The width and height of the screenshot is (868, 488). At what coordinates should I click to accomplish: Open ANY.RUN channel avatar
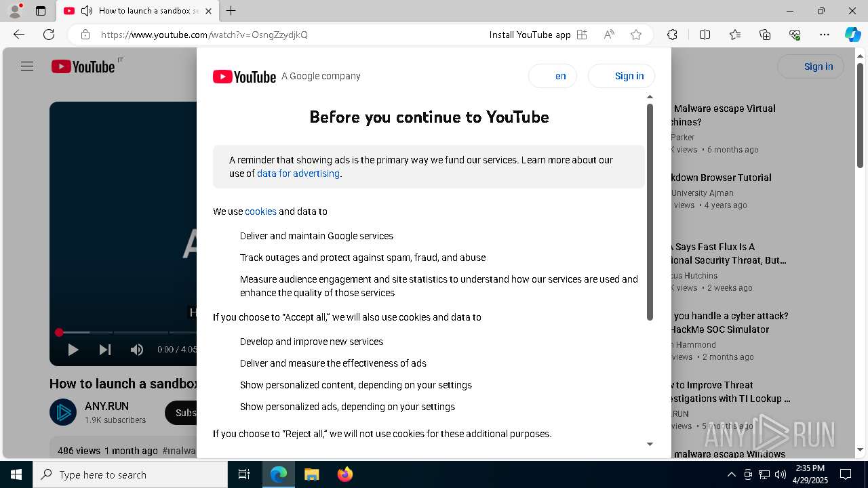tap(63, 412)
